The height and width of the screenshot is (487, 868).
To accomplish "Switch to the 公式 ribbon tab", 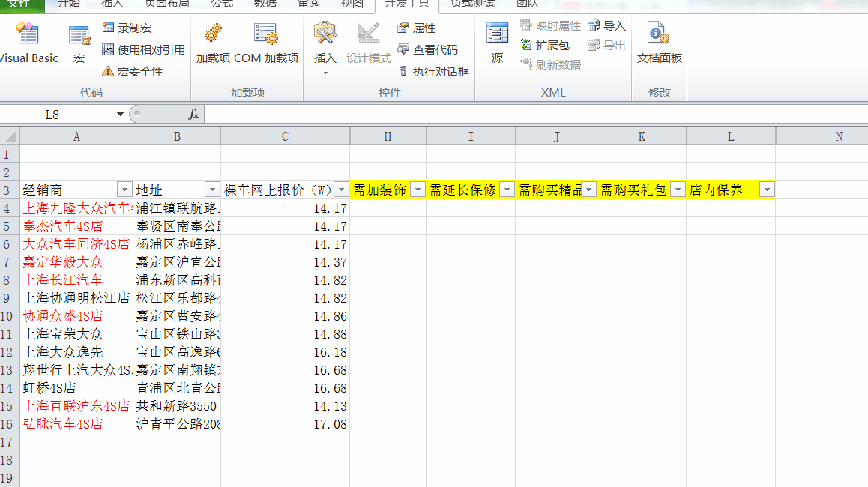I will pyautogui.click(x=222, y=4).
